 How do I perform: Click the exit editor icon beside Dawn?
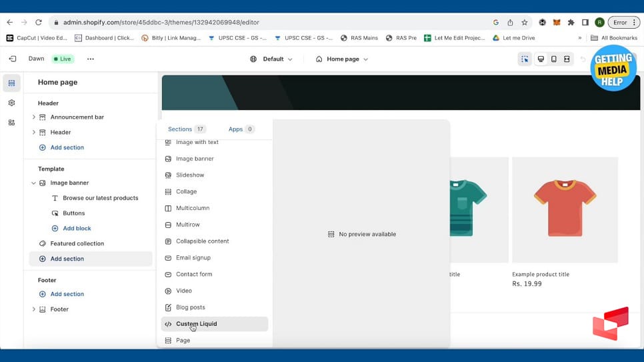click(12, 59)
